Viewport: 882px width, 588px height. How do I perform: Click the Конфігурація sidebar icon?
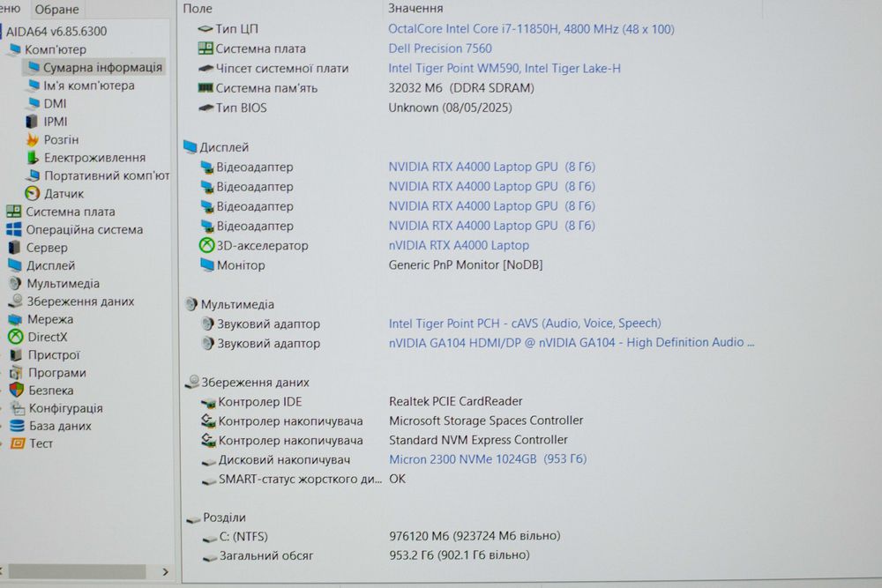(18, 407)
